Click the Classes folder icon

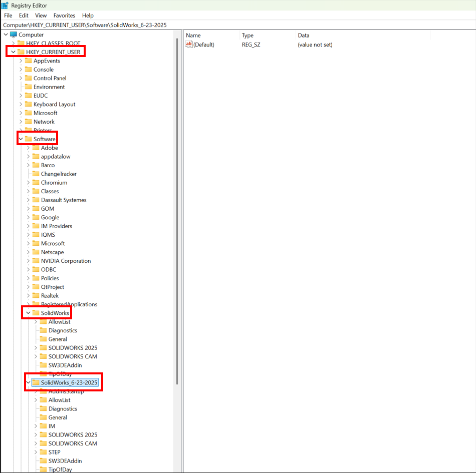click(36, 191)
